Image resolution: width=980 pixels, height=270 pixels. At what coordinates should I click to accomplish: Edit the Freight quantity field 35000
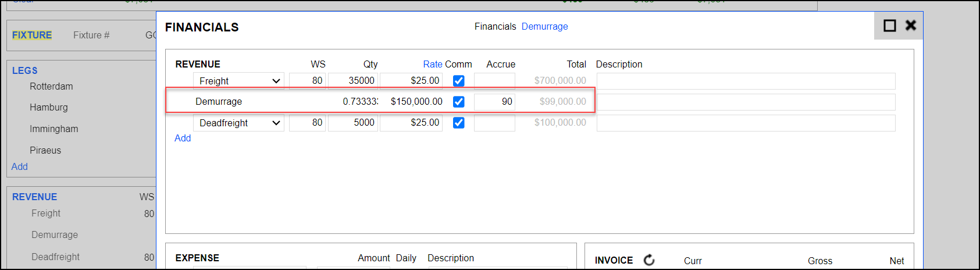(x=353, y=81)
